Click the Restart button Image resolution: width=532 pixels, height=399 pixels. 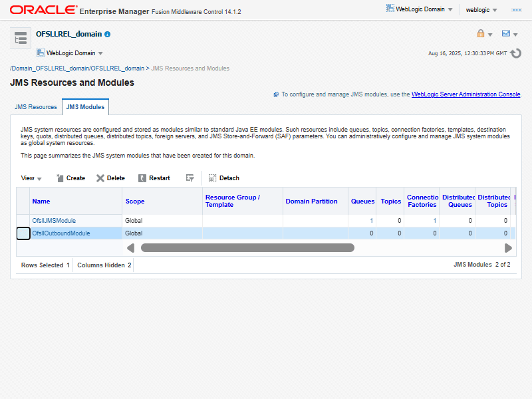(x=154, y=178)
